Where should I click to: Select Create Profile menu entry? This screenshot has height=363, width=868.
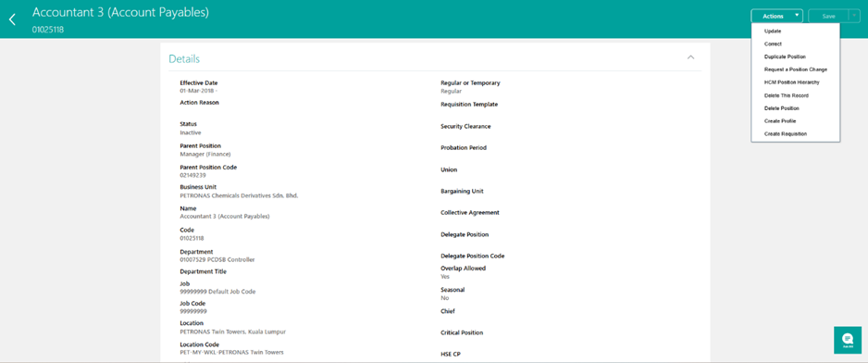780,120
